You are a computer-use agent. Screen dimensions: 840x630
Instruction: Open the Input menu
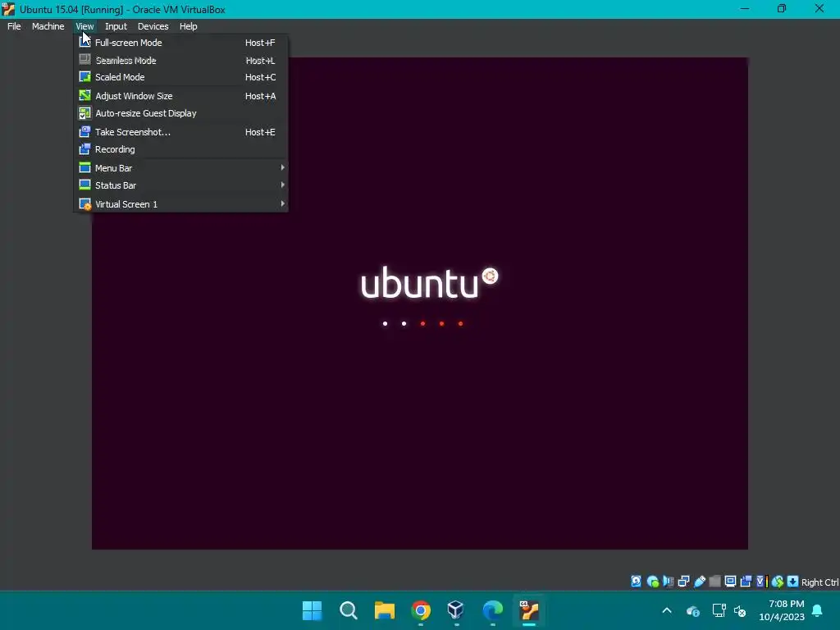tap(116, 26)
